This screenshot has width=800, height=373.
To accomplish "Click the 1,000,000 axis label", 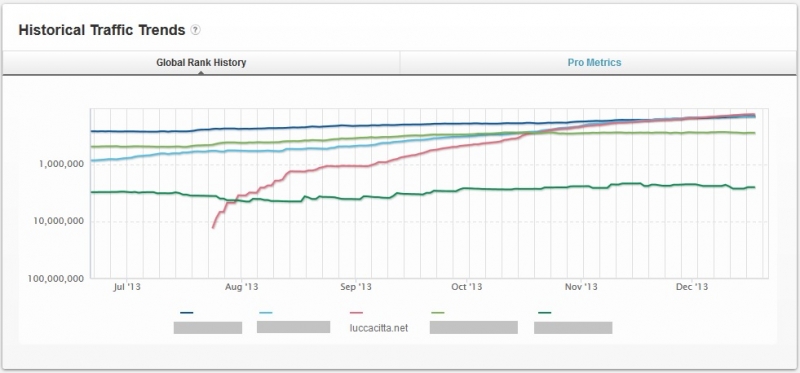I will (61, 165).
